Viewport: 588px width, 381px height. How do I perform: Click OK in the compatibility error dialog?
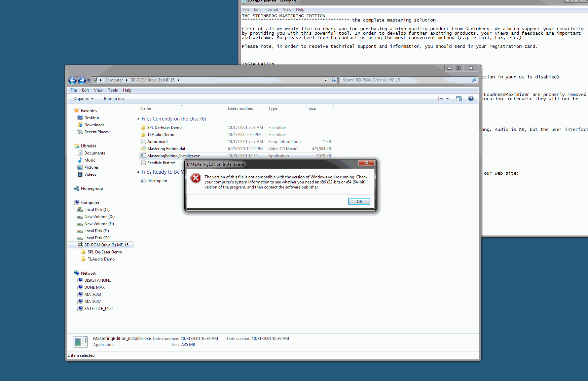(x=359, y=202)
